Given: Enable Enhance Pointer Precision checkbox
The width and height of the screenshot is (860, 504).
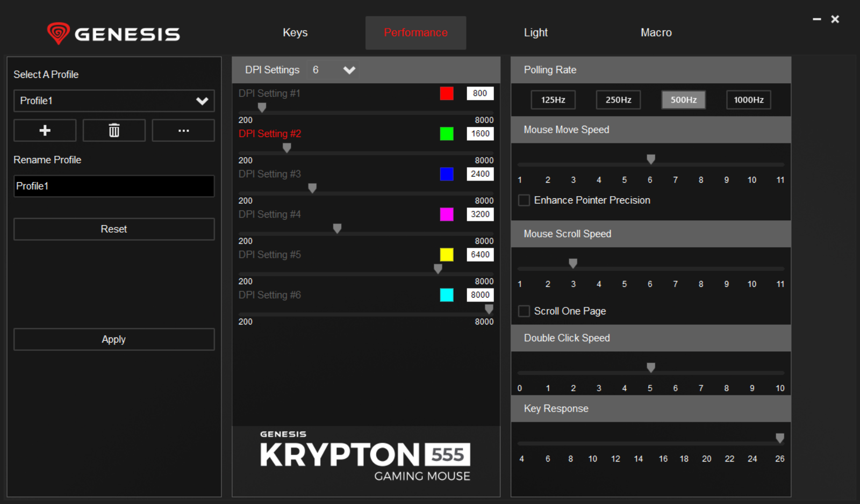Looking at the screenshot, I should point(524,200).
